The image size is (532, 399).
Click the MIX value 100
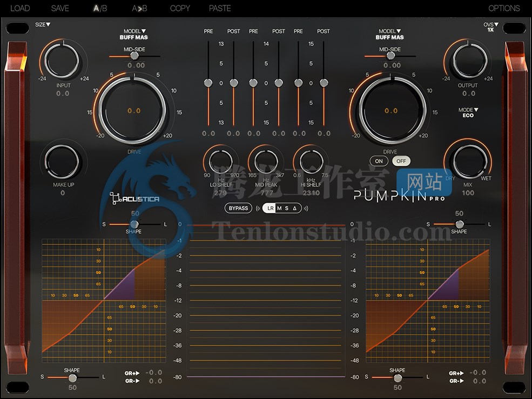[x=468, y=193]
